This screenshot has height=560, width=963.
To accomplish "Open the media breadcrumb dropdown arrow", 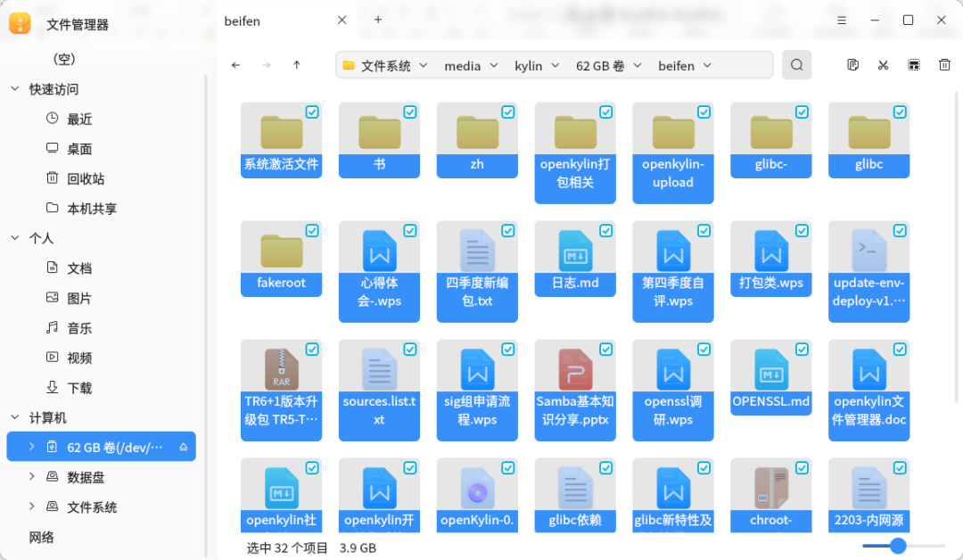I will [x=494, y=65].
